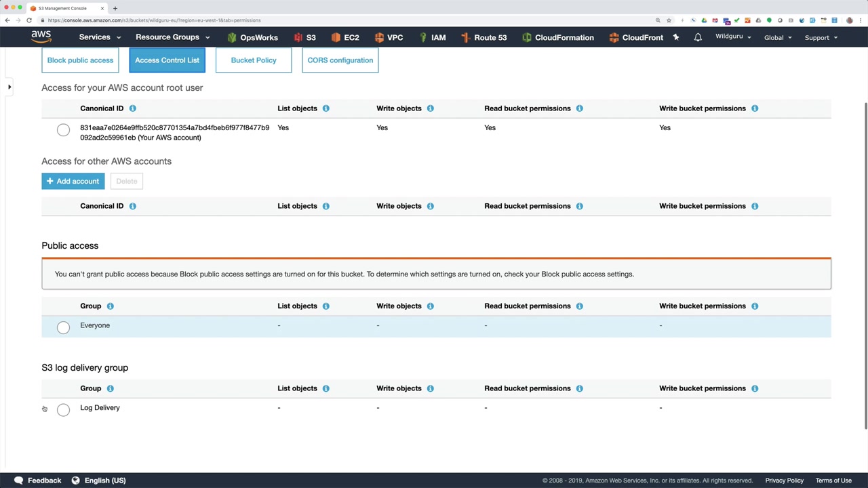
Task: Open the Bucket Policy tab
Action: [x=254, y=60]
